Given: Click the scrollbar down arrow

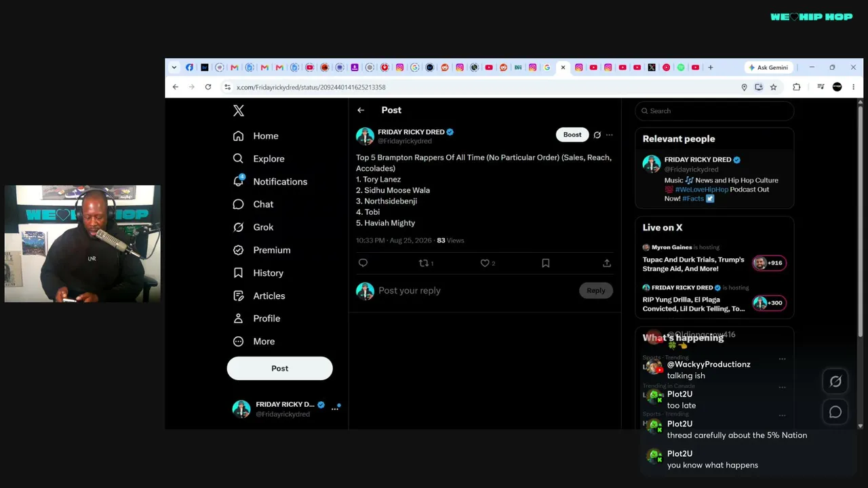Looking at the screenshot, I should 861,426.
